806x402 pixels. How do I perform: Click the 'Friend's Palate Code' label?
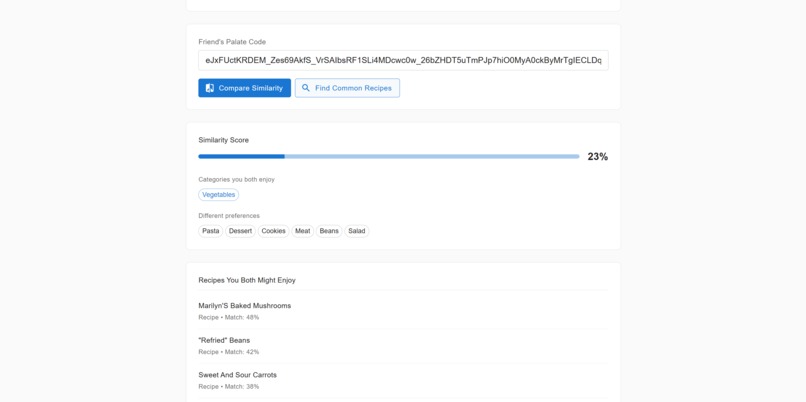(232, 42)
